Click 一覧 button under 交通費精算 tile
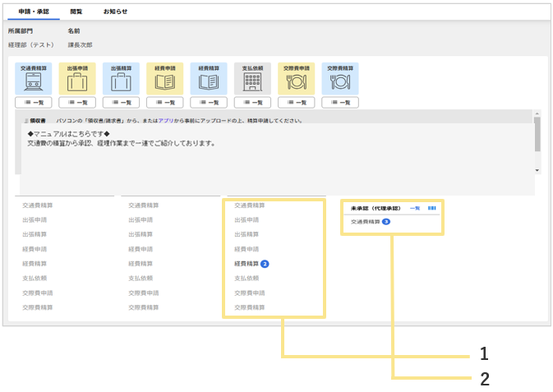This screenshot has width=553, height=392. coord(34,103)
